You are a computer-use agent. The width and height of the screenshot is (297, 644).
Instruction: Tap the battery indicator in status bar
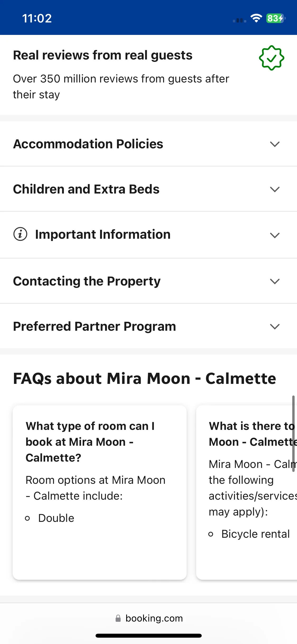pos(276,18)
